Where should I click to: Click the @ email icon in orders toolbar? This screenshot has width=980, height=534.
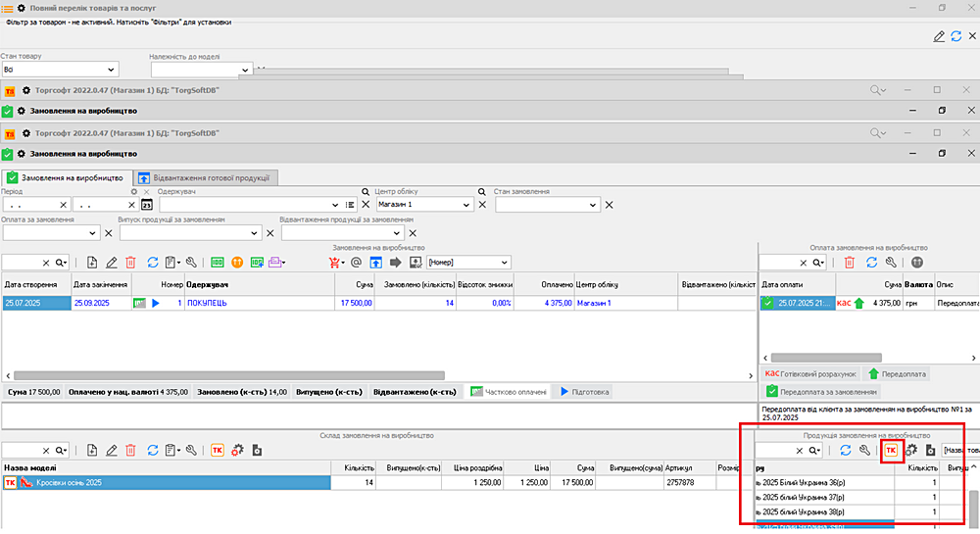(356, 263)
